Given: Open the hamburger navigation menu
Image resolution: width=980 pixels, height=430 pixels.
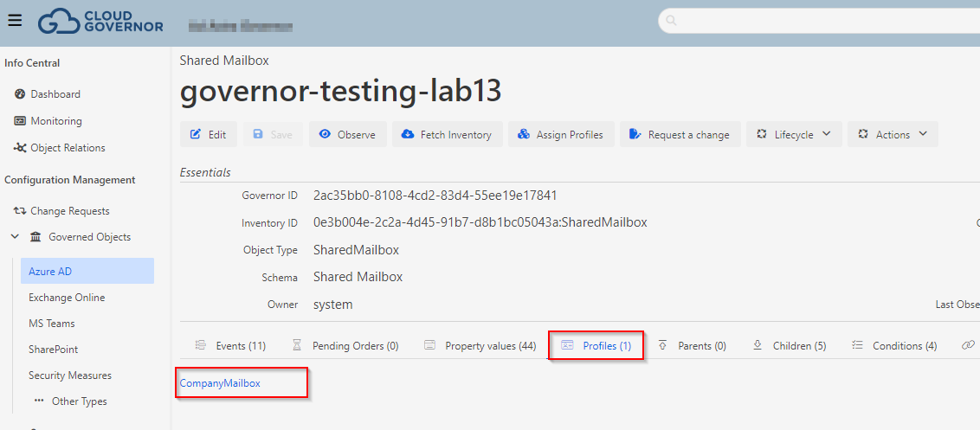Looking at the screenshot, I should (x=15, y=21).
